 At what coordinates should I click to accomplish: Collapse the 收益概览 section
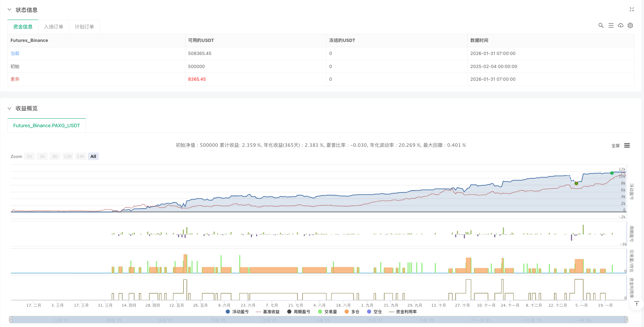click(x=10, y=108)
